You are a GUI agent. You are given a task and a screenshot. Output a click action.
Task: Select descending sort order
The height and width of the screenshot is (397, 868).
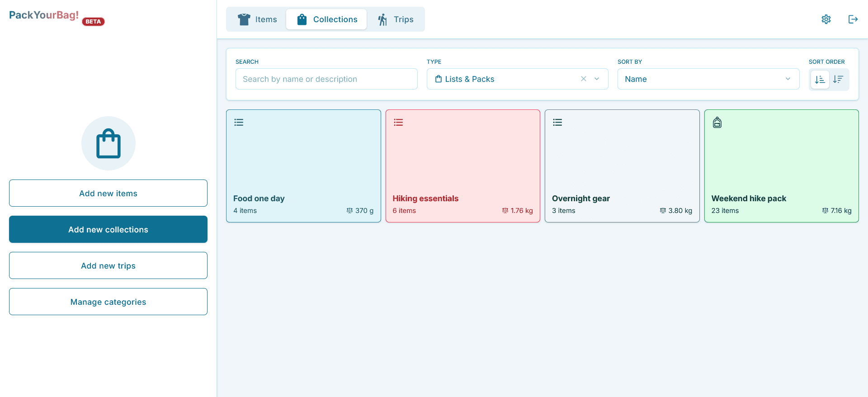[838, 80]
